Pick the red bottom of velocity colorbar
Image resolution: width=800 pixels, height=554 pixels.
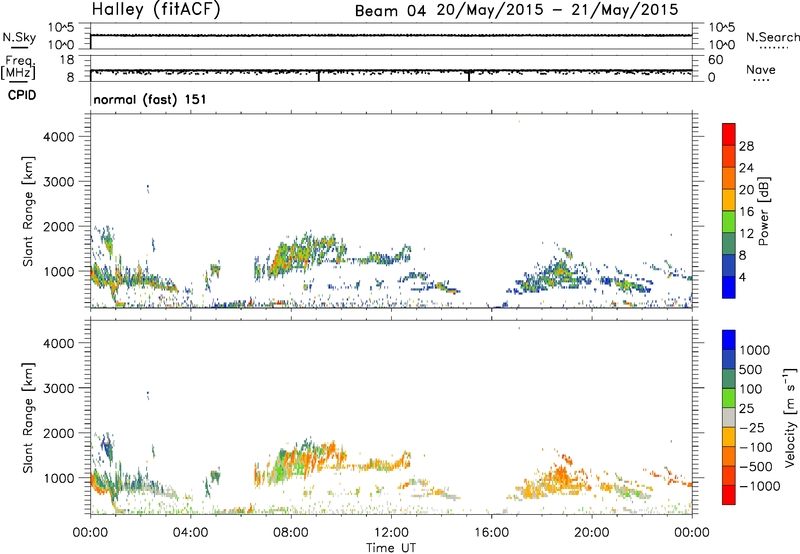coord(729,495)
